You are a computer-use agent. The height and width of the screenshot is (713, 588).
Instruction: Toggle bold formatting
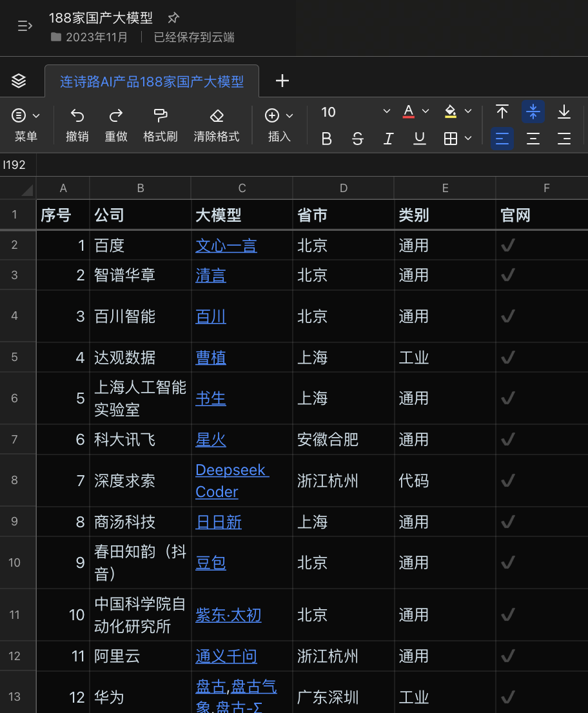pyautogui.click(x=326, y=139)
